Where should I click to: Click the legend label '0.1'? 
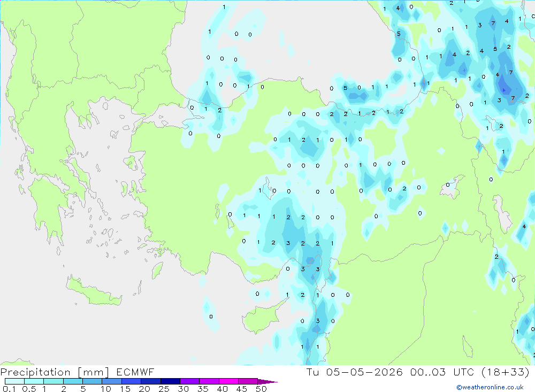click(9, 389)
